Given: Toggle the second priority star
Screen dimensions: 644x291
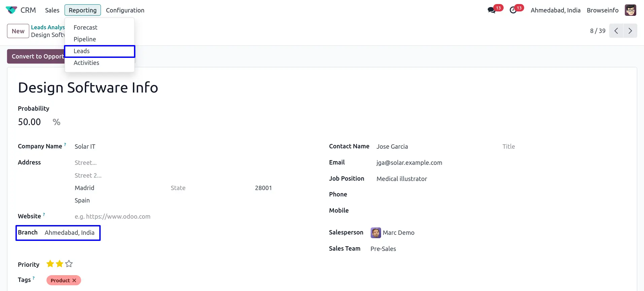Looking at the screenshot, I should click(x=60, y=264).
